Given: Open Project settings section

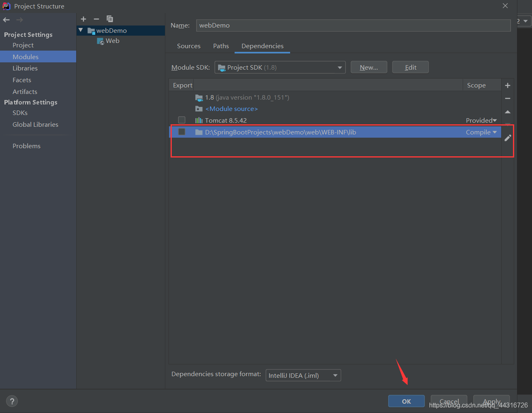Looking at the screenshot, I should tap(23, 45).
